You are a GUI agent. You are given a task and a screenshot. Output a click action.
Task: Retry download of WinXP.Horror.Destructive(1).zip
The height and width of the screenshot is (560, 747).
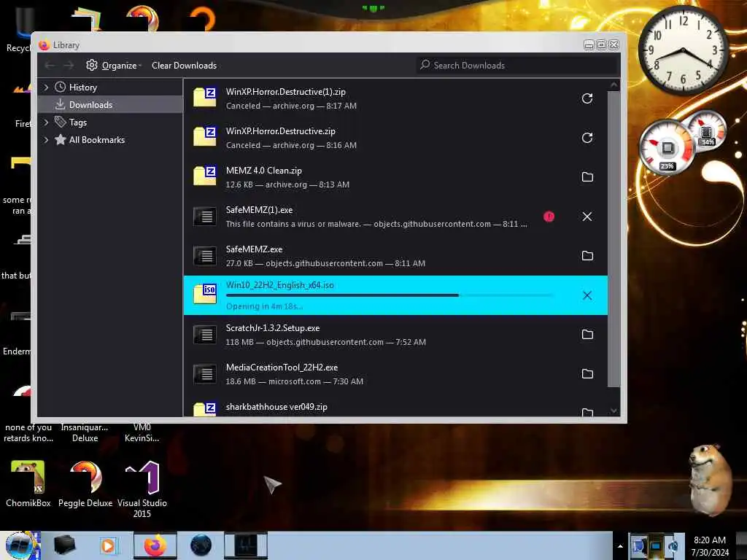(587, 98)
